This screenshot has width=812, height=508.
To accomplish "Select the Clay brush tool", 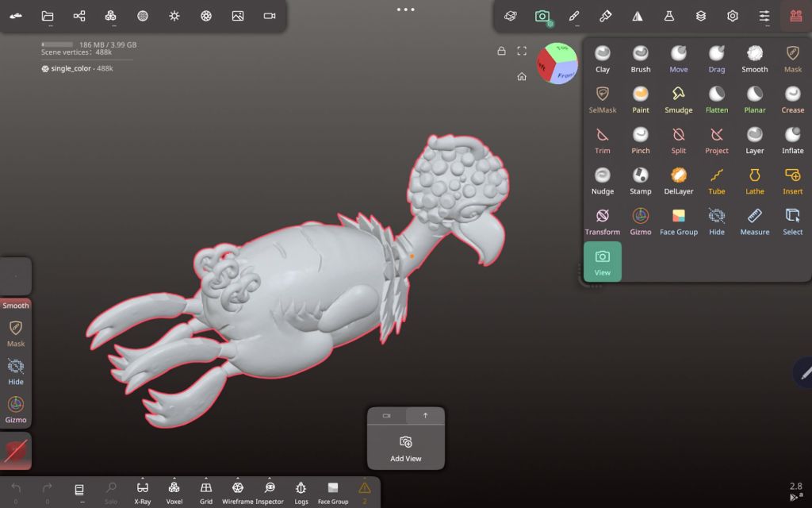I will (x=603, y=59).
